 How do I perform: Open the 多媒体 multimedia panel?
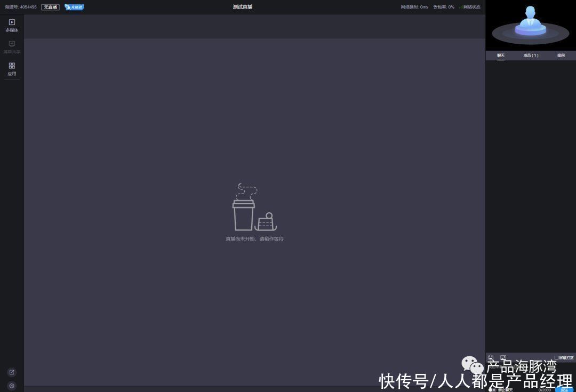click(12, 25)
